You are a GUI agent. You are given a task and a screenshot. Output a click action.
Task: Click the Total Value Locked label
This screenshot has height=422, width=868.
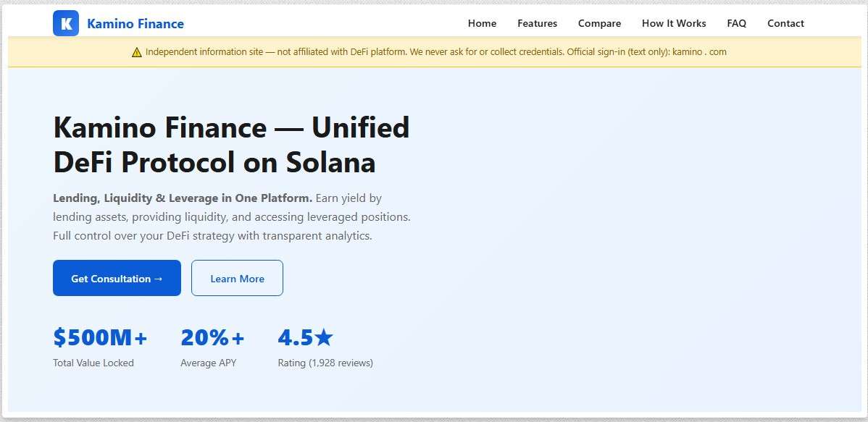93,363
